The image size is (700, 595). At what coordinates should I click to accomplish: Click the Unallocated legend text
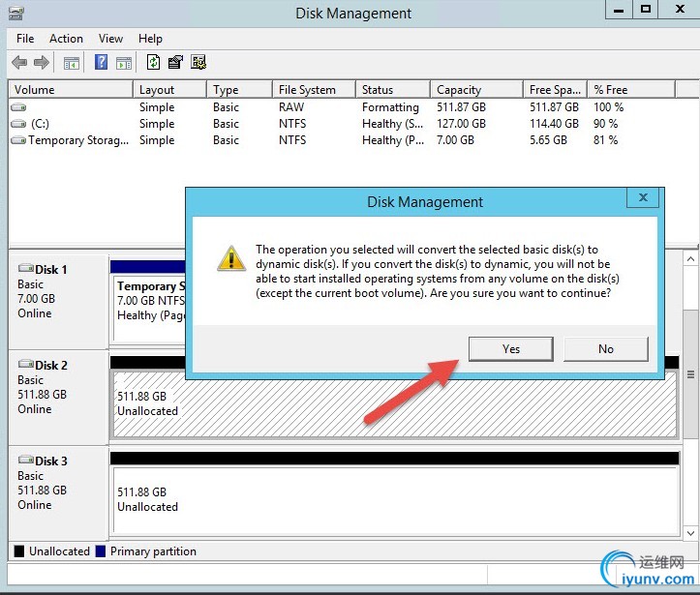(x=59, y=551)
